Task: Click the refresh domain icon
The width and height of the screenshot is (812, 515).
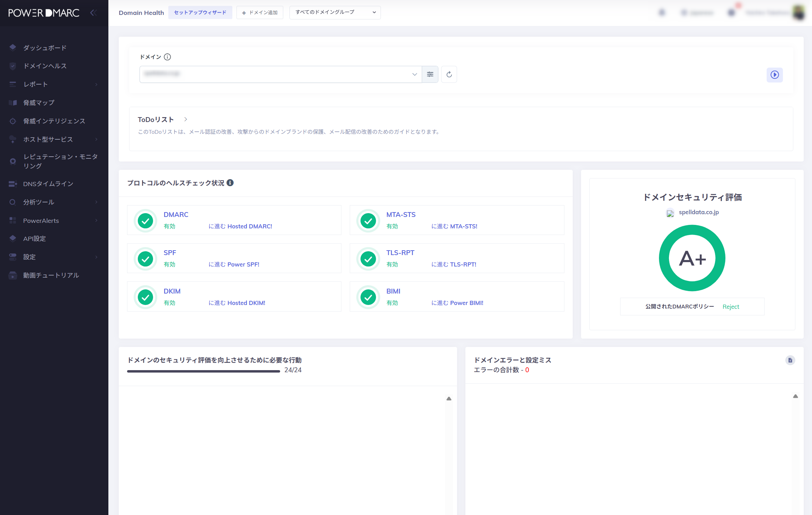Action: point(449,74)
